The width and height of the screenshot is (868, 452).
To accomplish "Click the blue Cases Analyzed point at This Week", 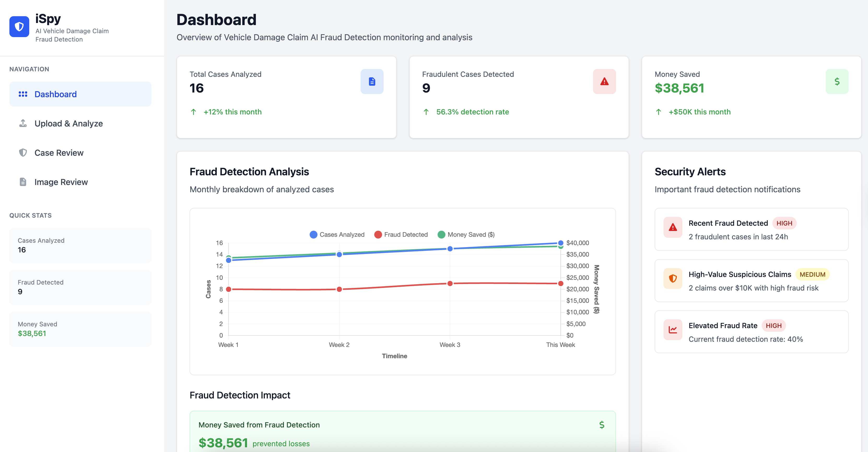I will coord(560,243).
